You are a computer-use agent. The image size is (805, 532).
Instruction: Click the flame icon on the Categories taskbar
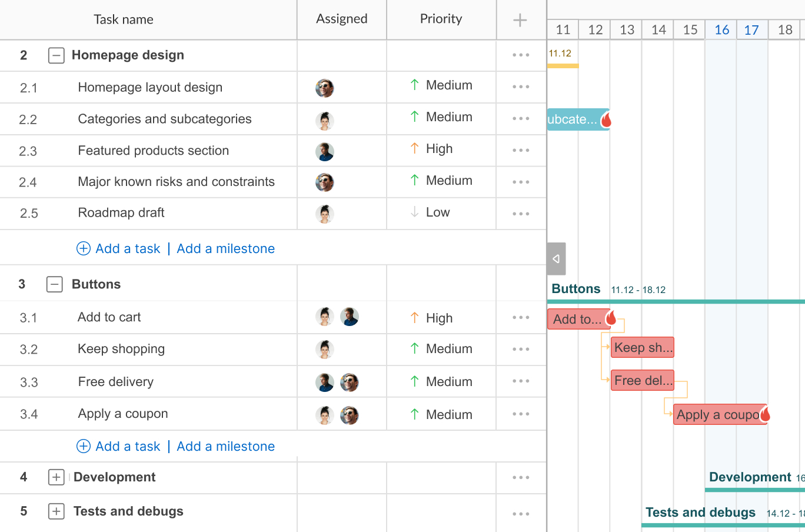pos(605,119)
